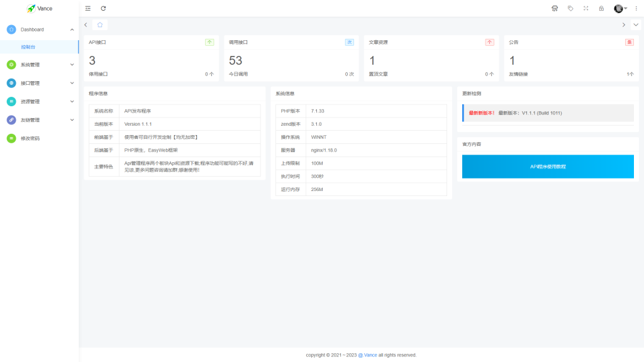Open the 修改密码 menu label
644x362 pixels.
(x=30, y=139)
